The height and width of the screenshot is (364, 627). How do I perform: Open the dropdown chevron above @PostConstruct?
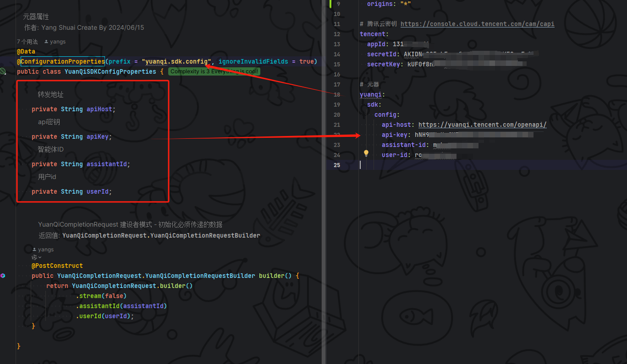click(x=39, y=258)
